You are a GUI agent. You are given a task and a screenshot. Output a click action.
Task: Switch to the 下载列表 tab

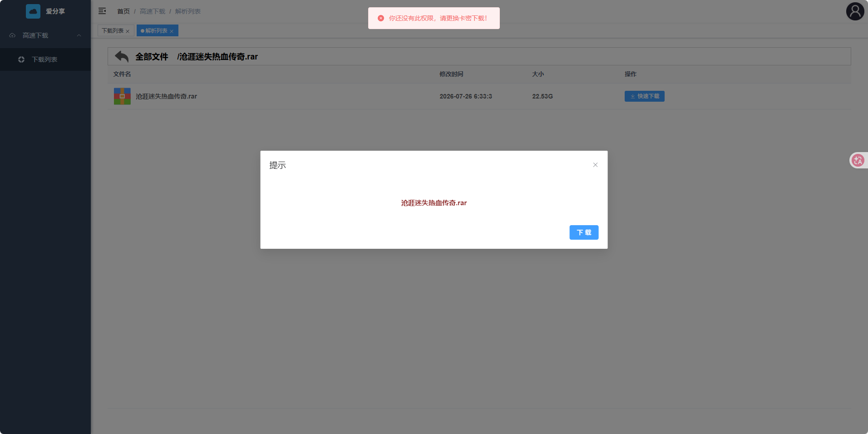pos(113,30)
